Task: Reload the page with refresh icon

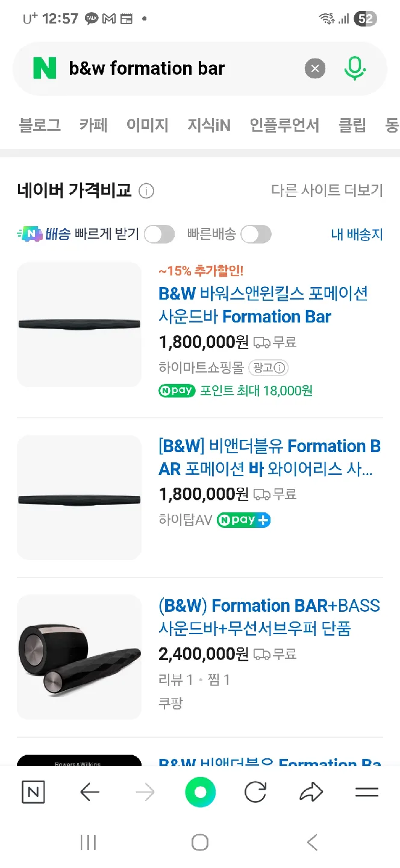Action: (x=255, y=792)
